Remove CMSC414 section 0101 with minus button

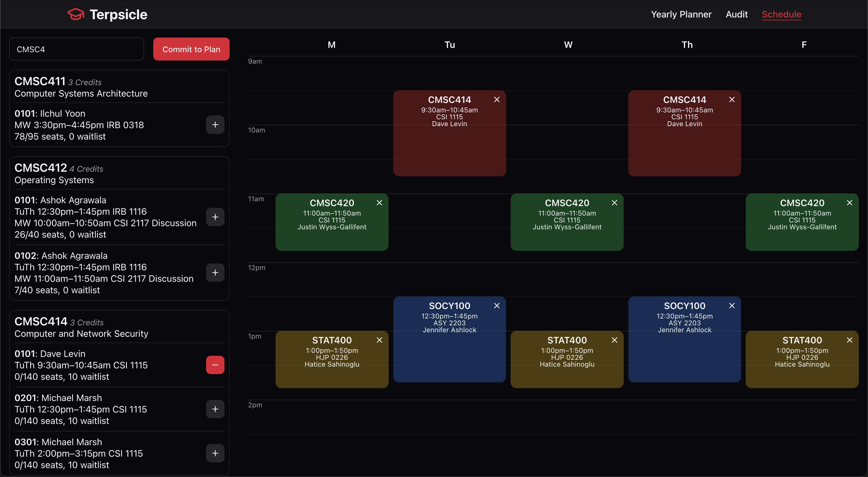tap(215, 365)
